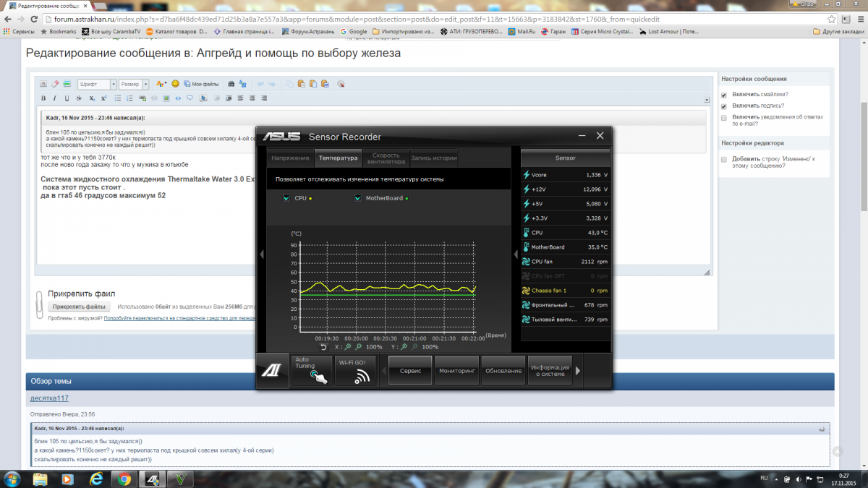This screenshot has width=868, height=488.
Task: Apply superscript formatting in the editor
Action: (103, 98)
